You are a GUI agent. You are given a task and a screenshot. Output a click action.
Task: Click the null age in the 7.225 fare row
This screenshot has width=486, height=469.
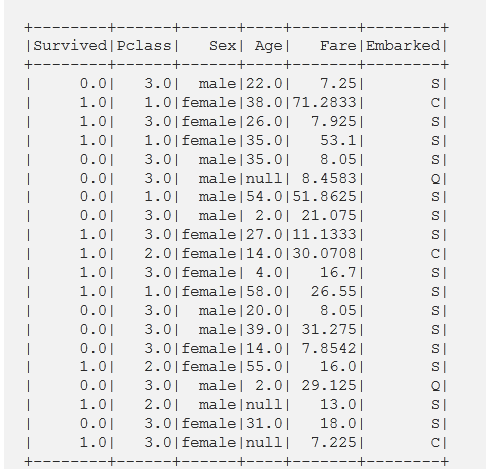264,442
